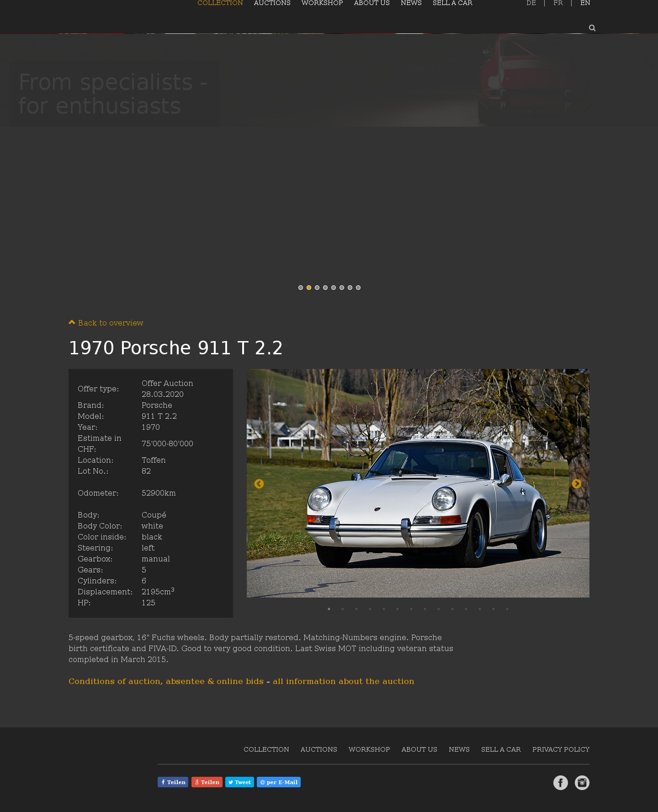Go to previous car photo arrow
Screen dimensions: 658x812
tap(259, 484)
